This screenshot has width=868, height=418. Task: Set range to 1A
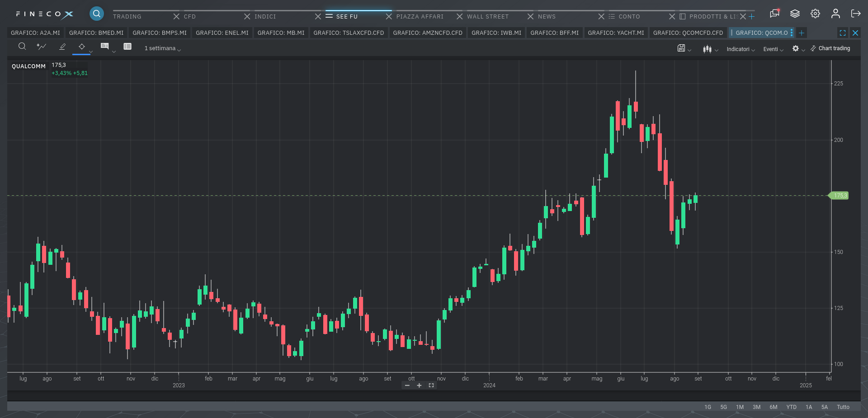tap(809, 407)
